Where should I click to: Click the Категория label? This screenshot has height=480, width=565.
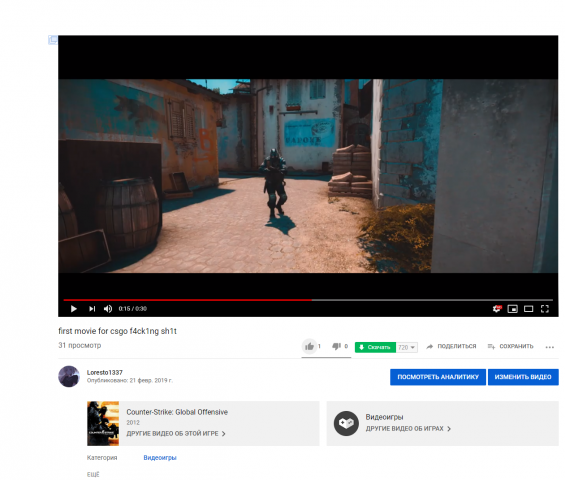(102, 458)
